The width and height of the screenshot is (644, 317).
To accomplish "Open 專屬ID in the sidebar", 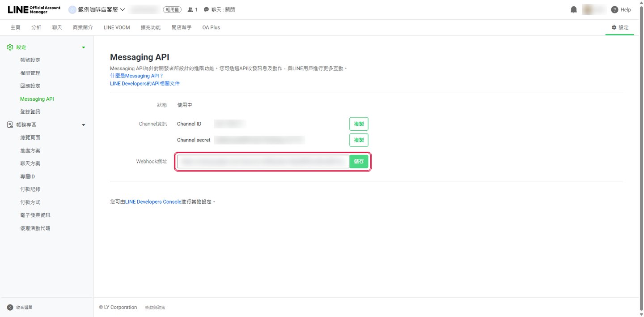I will (x=27, y=176).
